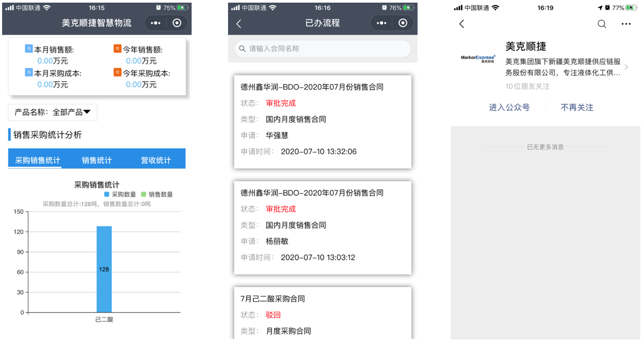Close the 美克顺捷智慧物流 mini-program with target icon
Screen dimensions: 644x340
pos(177,23)
